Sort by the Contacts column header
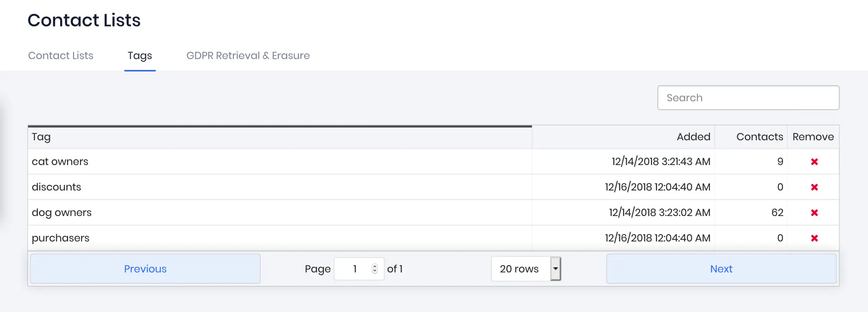This screenshot has height=312, width=868. [x=759, y=137]
